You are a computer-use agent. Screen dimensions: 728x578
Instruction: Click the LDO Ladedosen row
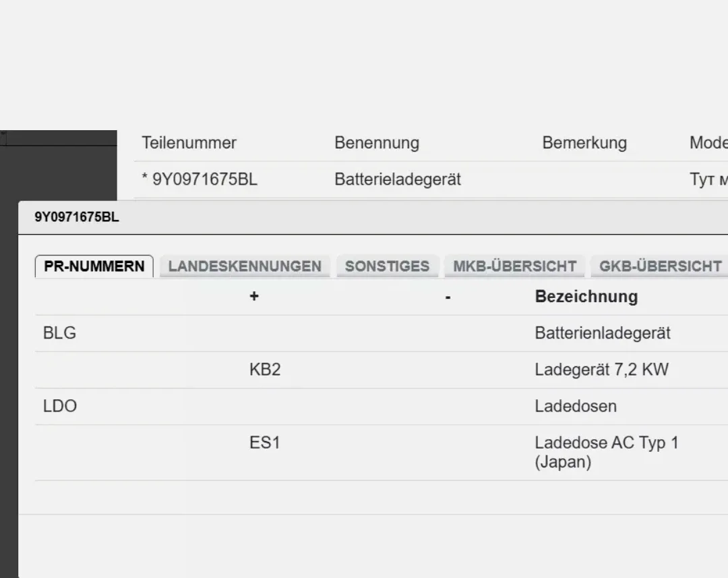tap(59, 406)
